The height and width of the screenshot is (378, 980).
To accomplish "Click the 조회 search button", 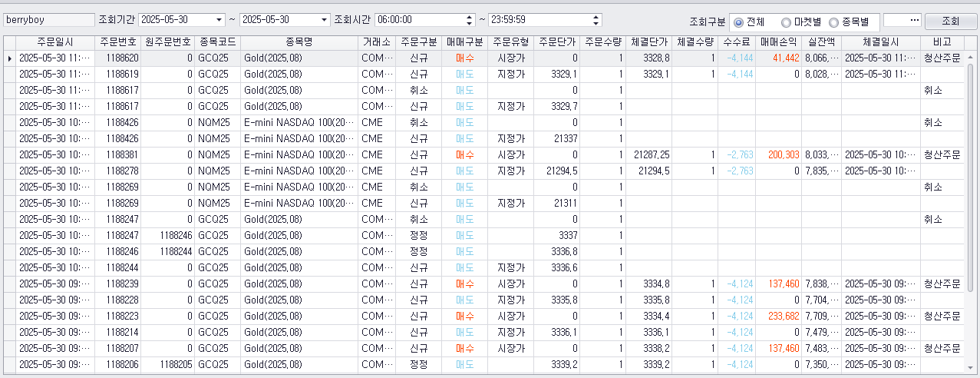I will click(x=950, y=21).
